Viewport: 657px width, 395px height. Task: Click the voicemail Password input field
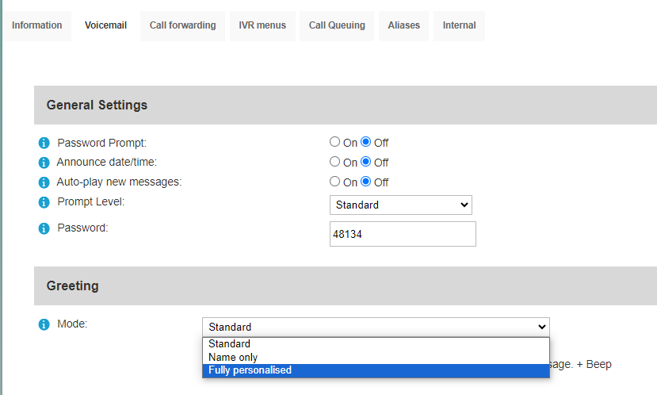click(403, 234)
